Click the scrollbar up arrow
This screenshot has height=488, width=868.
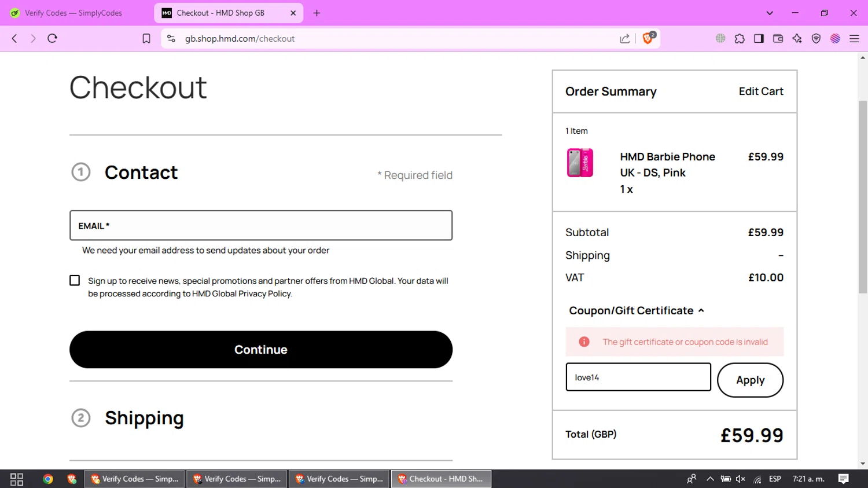(863, 58)
